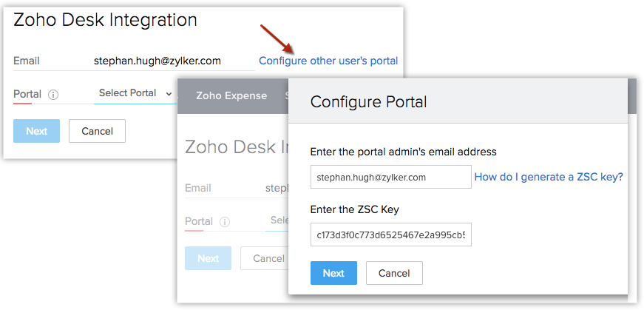
Task: Click the light blue Next button beside Select Portal
Action: pos(36,131)
